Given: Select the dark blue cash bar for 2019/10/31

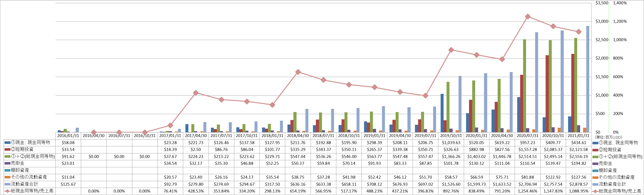Looking at the screenshot, I should pos(442,113).
